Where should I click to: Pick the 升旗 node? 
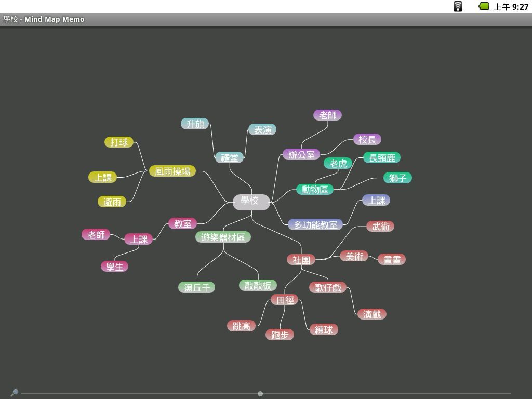coord(195,124)
